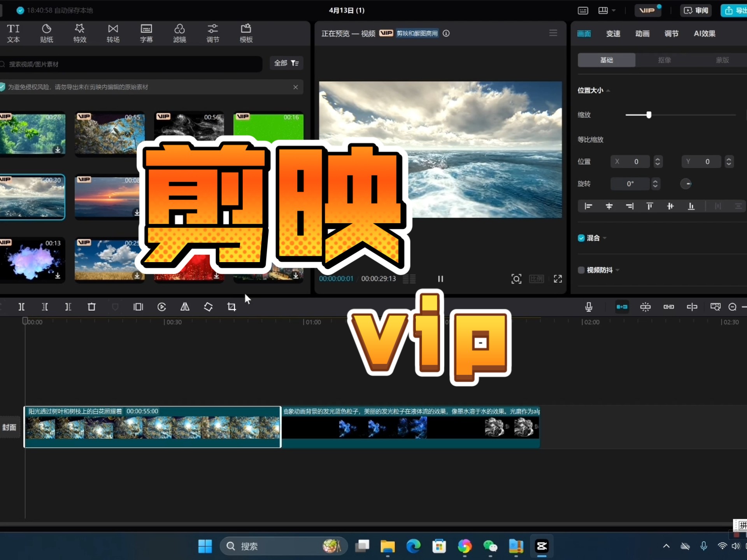Click the microphone record voiceover icon

pyautogui.click(x=589, y=307)
